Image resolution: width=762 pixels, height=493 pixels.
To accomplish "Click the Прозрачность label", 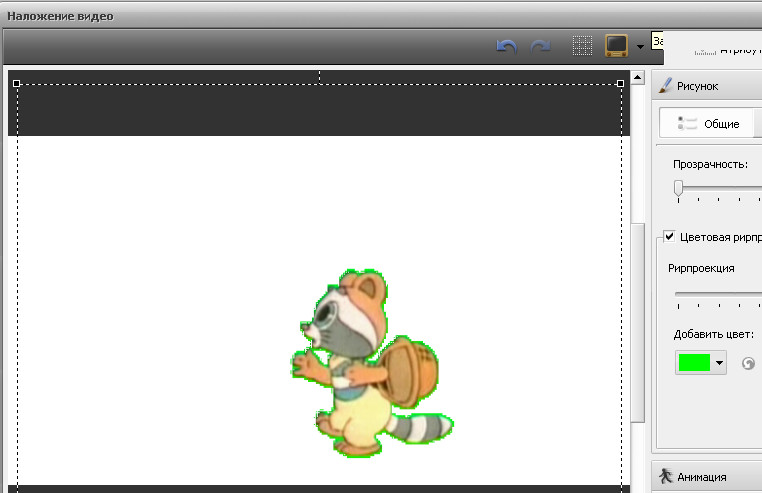I will pyautogui.click(x=710, y=164).
